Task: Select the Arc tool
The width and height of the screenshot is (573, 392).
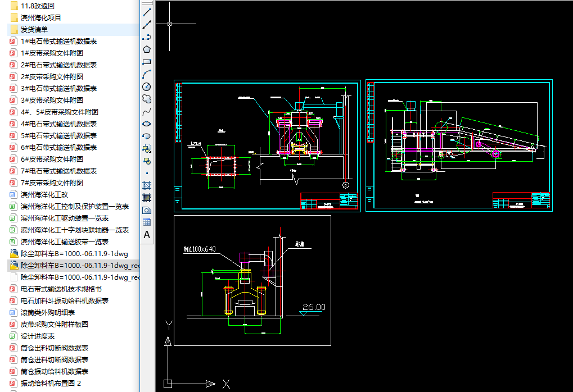Action: coord(147,74)
